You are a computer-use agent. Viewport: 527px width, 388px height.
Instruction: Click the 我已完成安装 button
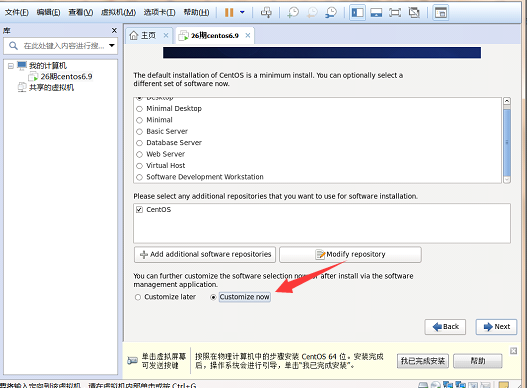[x=423, y=361]
